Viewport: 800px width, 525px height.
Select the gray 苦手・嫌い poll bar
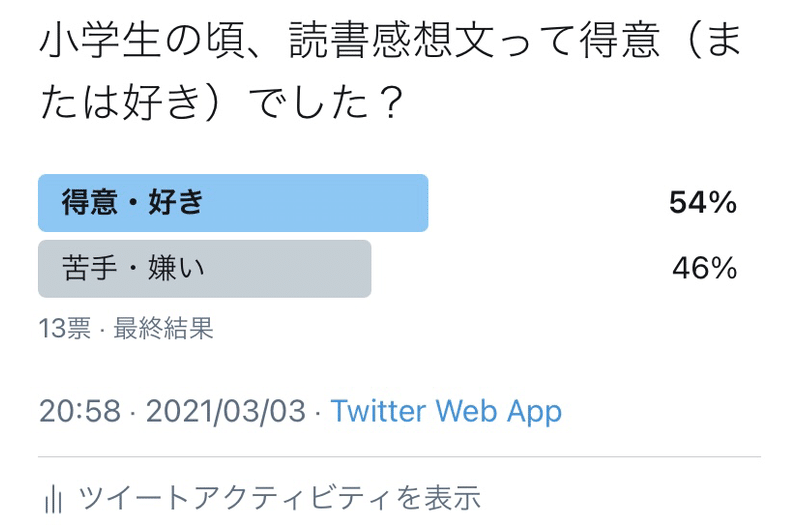(x=204, y=269)
